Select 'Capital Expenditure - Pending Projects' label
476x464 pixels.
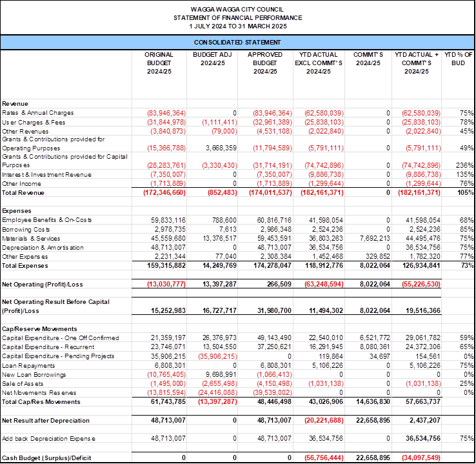[x=58, y=356]
